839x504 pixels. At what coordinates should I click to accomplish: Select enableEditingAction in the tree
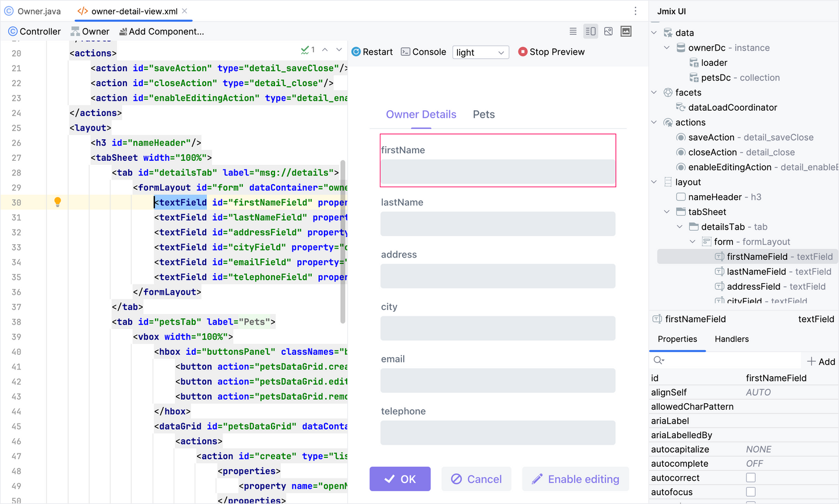[757, 167]
